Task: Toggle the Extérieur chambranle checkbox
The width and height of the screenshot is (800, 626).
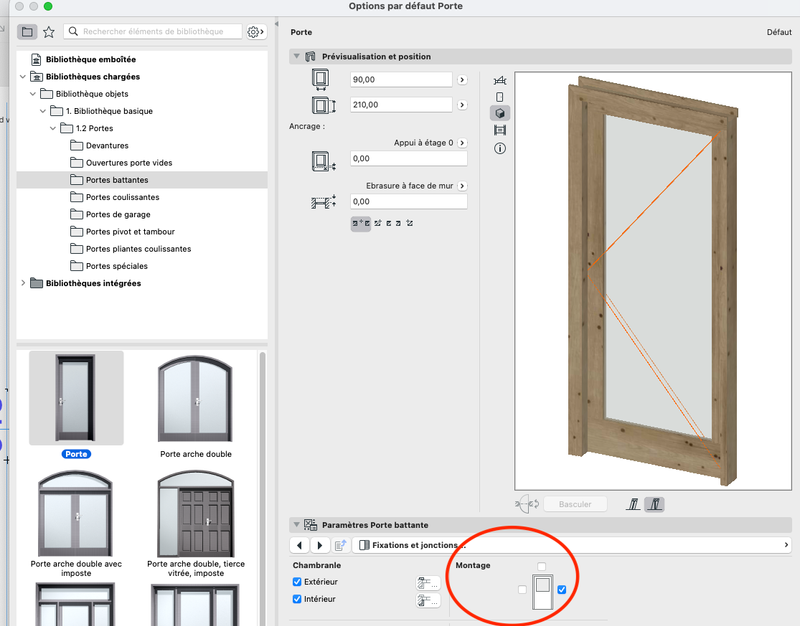Action: pyautogui.click(x=297, y=582)
